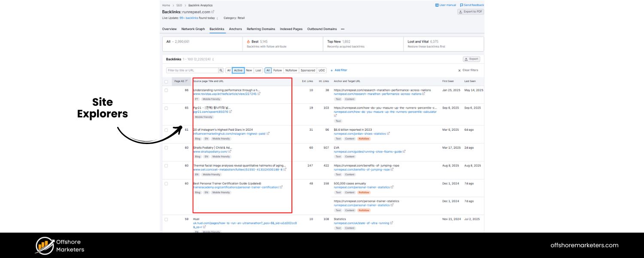644x258 pixels.
Task: Switch to the Anchors tab
Action: pyautogui.click(x=235, y=29)
